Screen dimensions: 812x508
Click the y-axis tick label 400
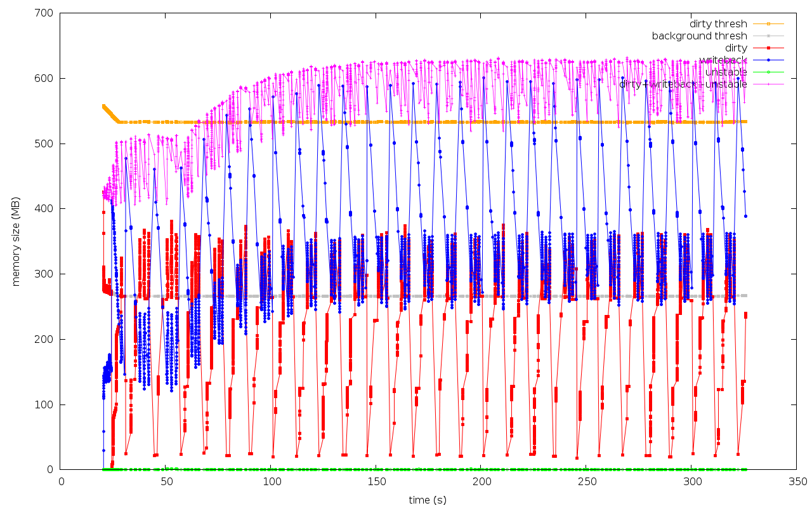45,209
